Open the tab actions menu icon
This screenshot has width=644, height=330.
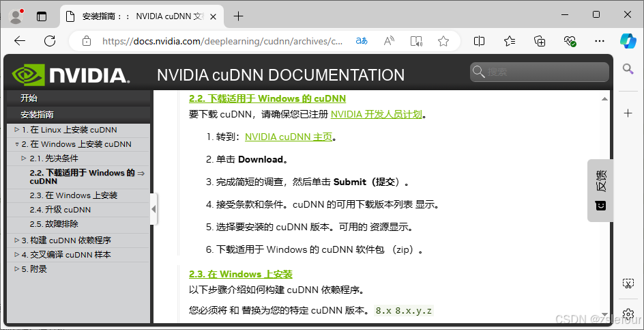point(42,16)
